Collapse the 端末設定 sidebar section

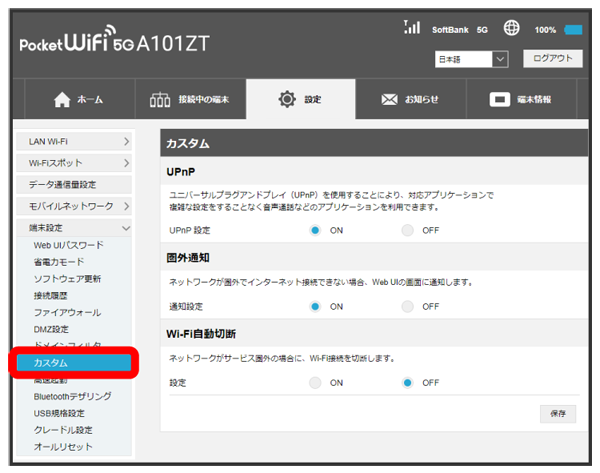coord(75,227)
